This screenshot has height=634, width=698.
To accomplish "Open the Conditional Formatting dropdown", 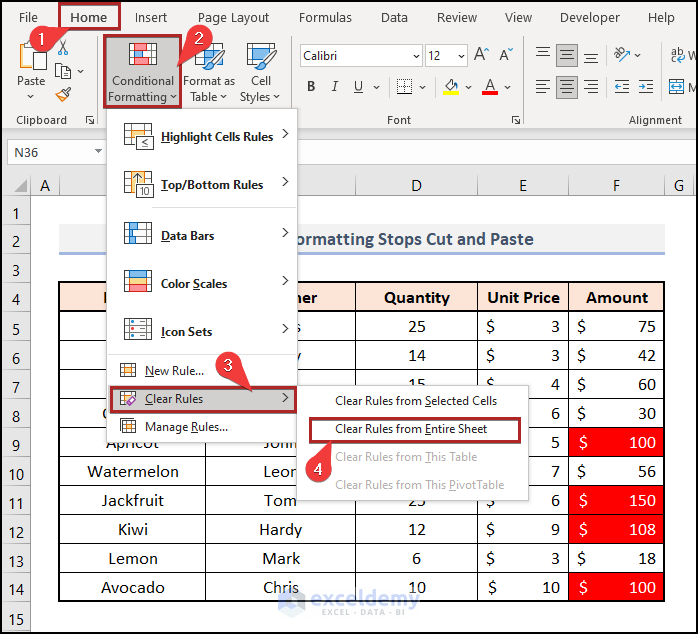I will pos(142,72).
